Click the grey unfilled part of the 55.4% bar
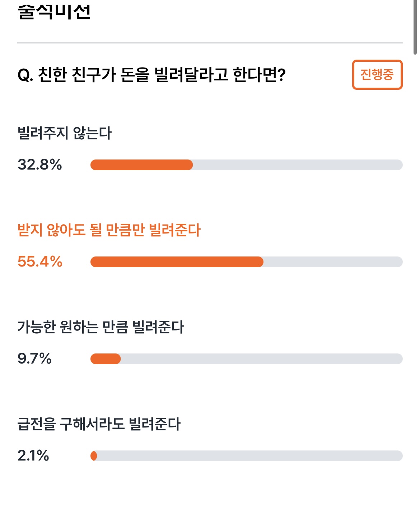420x532 pixels. (333, 262)
